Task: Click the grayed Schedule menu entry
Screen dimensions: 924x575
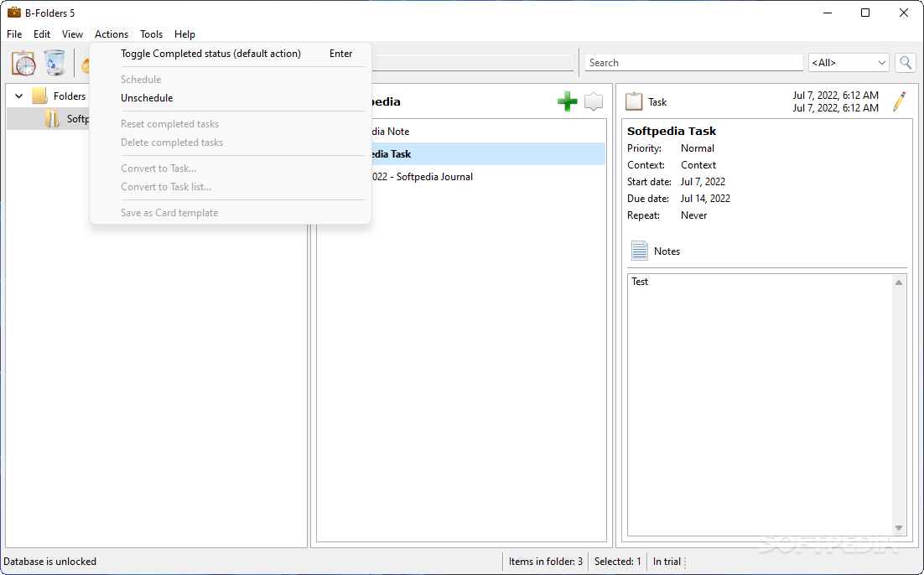Action: pyautogui.click(x=231, y=80)
